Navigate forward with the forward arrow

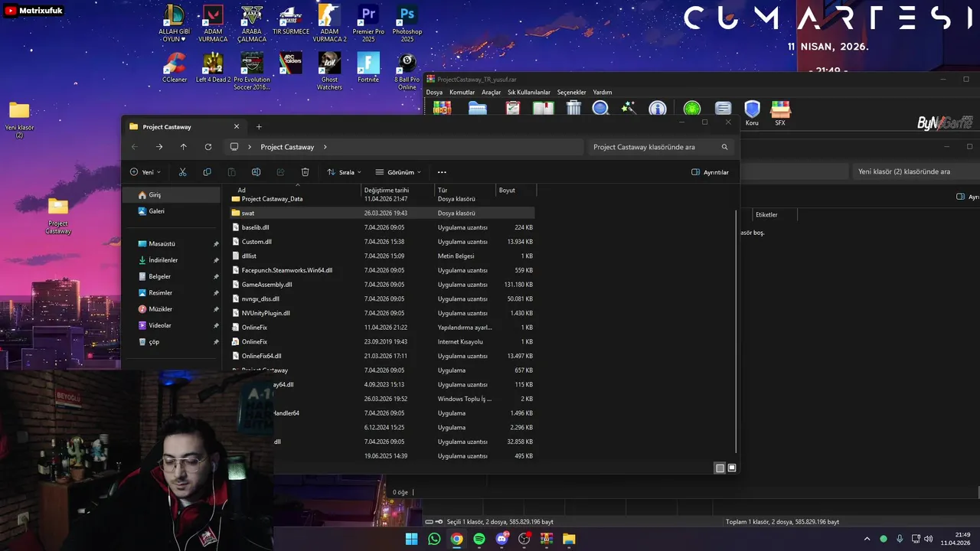tap(158, 147)
